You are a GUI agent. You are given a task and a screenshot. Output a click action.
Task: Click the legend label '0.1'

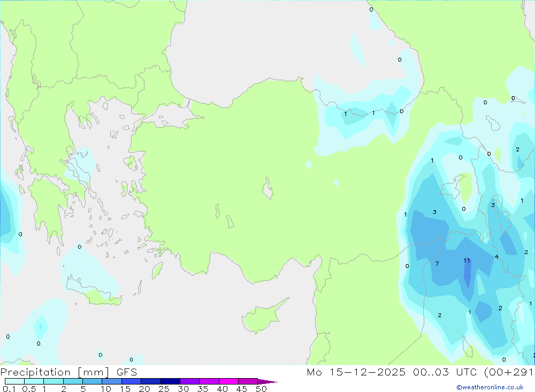click(9, 389)
